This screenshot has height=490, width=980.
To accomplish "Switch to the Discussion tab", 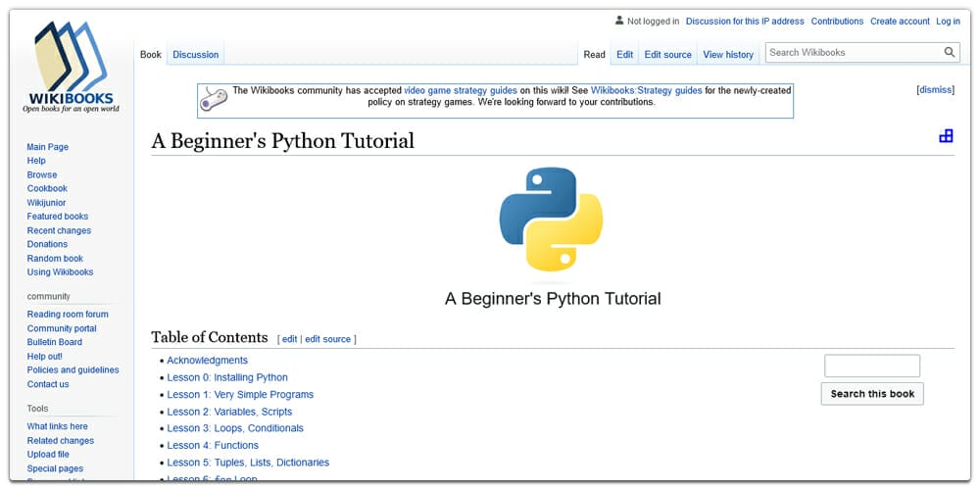I will (196, 54).
